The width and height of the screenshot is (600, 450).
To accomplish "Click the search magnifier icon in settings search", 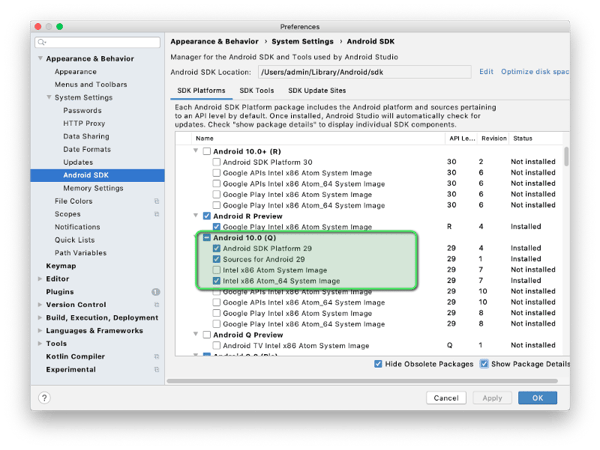I will (x=42, y=42).
